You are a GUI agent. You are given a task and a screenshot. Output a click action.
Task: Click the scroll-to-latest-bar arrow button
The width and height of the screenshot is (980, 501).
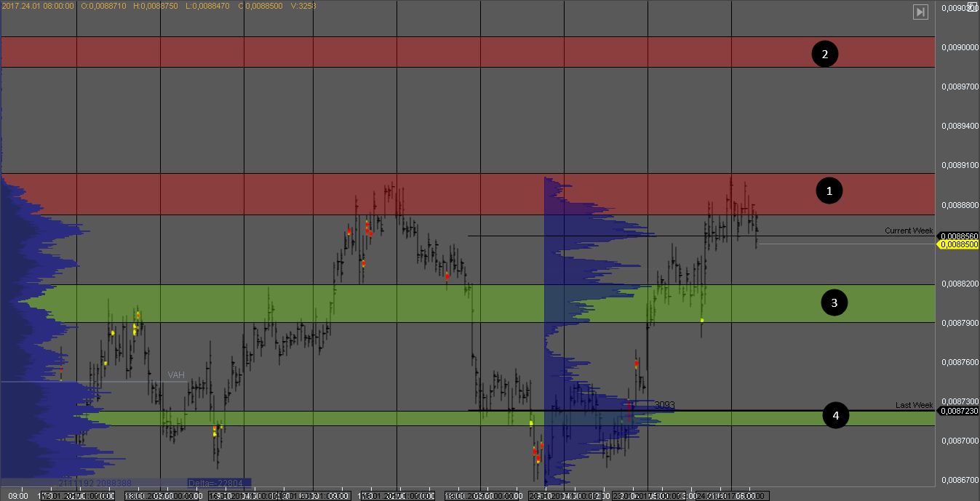tap(920, 12)
